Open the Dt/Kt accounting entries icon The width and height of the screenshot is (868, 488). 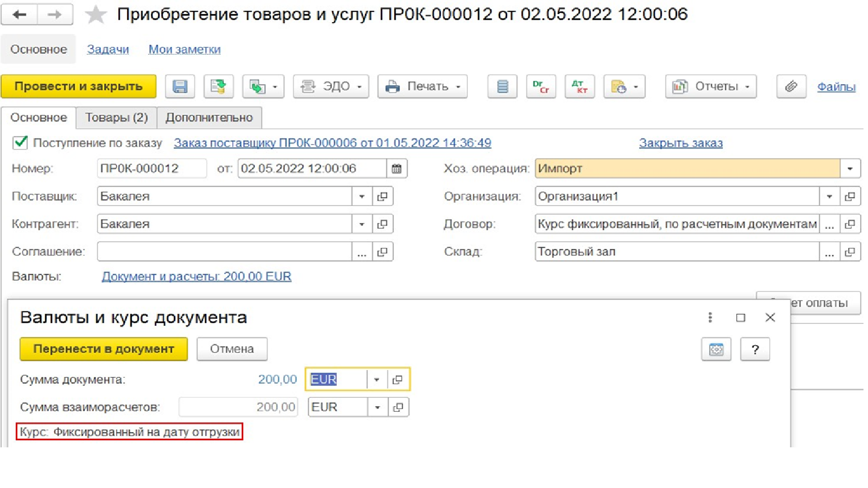coord(579,86)
